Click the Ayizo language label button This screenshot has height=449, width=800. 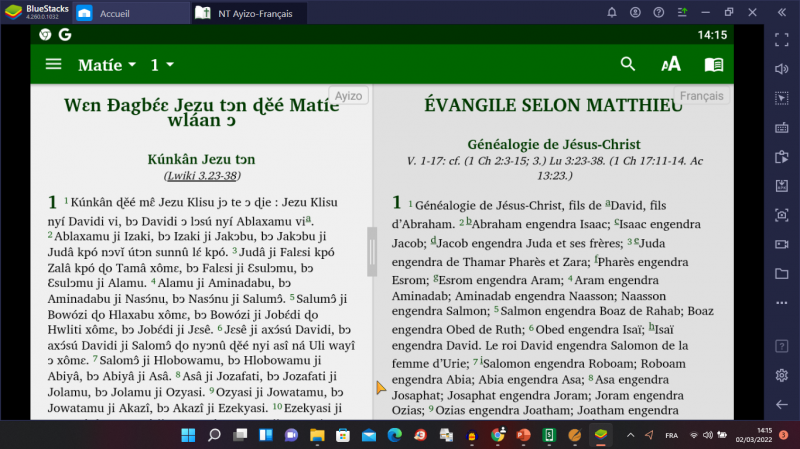[348, 96]
